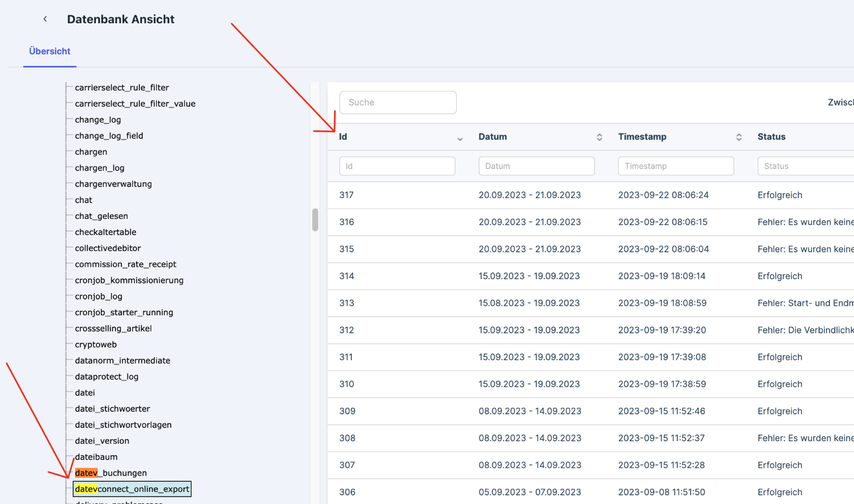Click the Status column header
This screenshot has width=854, height=504.
[771, 137]
